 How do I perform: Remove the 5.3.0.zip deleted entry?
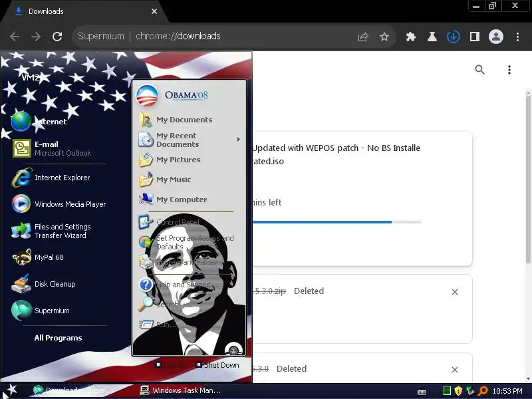(x=455, y=292)
